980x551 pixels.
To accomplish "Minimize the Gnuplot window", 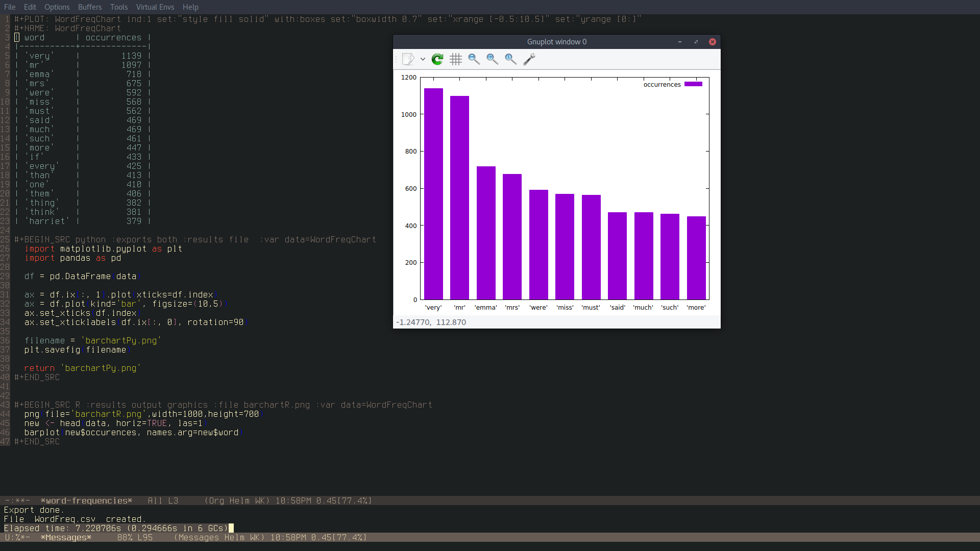I will click(680, 42).
